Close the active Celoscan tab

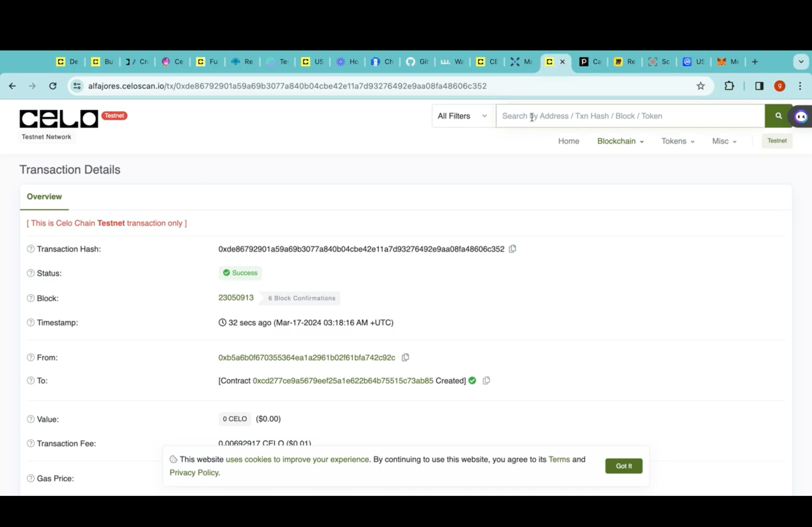(x=562, y=62)
